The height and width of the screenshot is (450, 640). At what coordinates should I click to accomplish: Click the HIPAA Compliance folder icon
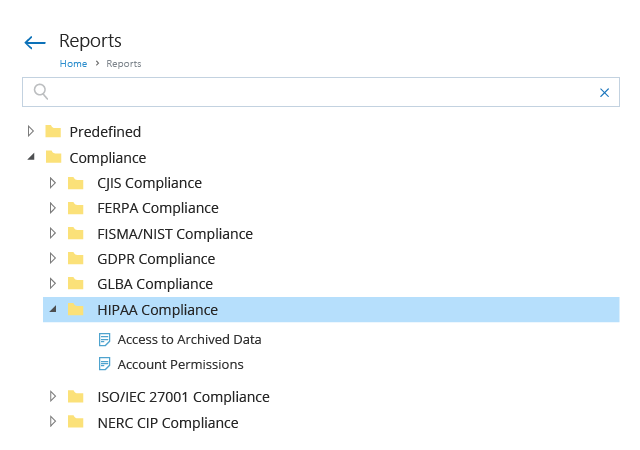point(76,309)
